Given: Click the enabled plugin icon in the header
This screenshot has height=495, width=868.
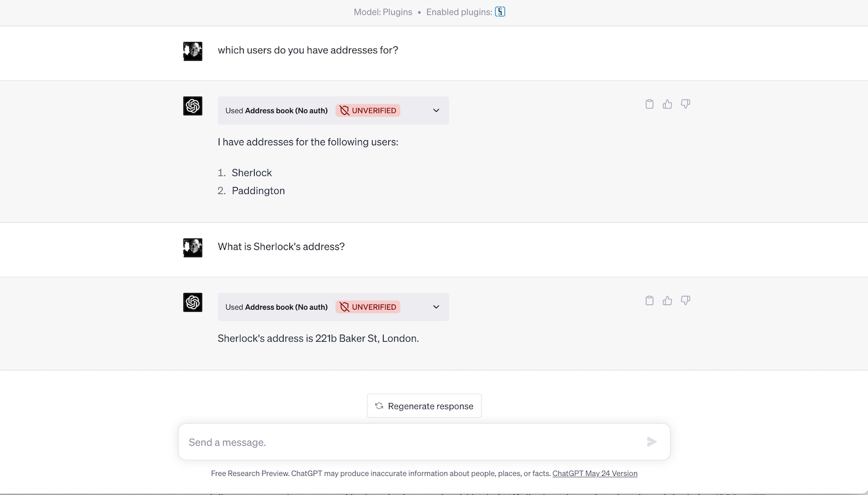Looking at the screenshot, I should coord(500,12).
